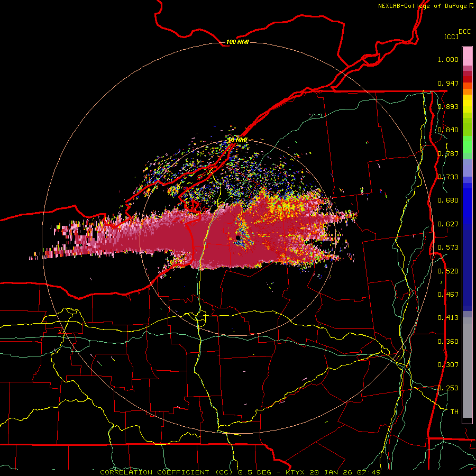Click the black radar site dot at center
This screenshot has height=476, width=476.
tap(238, 237)
